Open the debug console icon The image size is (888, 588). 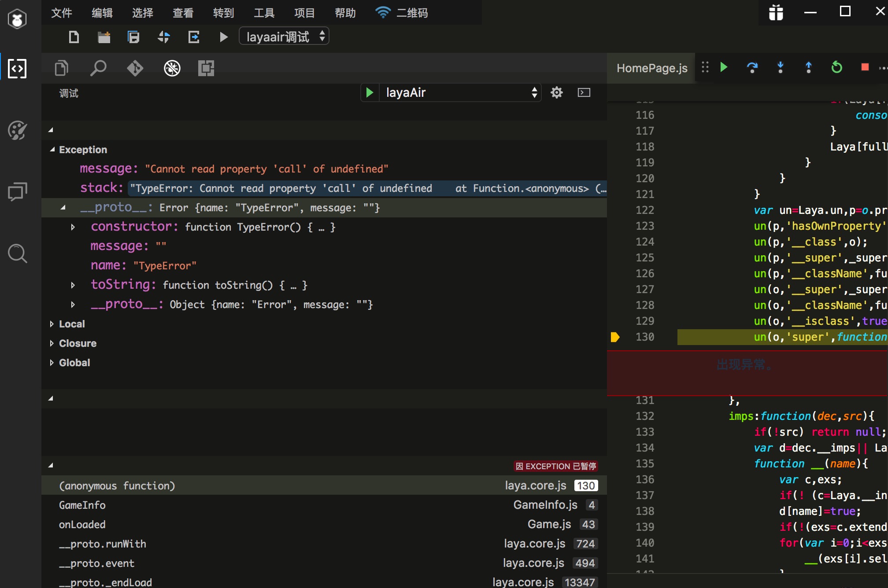[584, 92]
